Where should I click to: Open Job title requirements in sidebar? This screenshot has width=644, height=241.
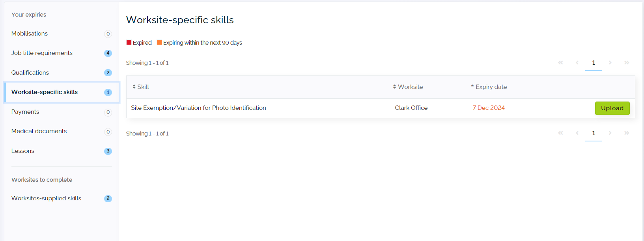click(42, 53)
